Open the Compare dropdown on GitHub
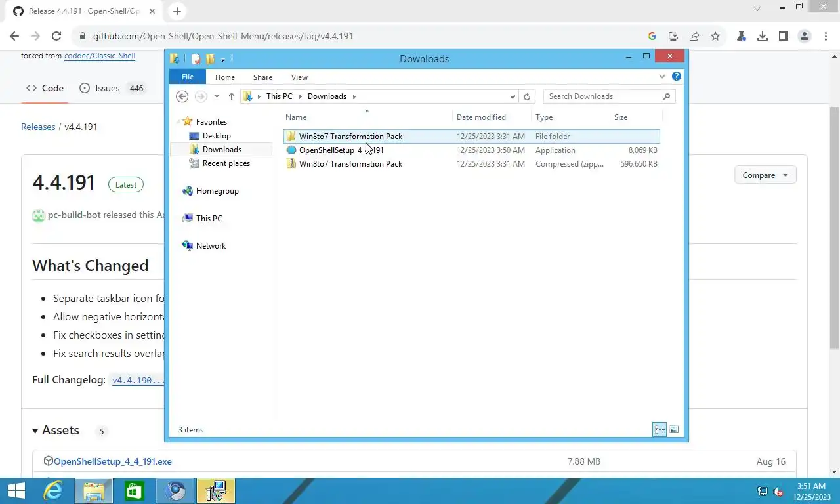 [765, 175]
